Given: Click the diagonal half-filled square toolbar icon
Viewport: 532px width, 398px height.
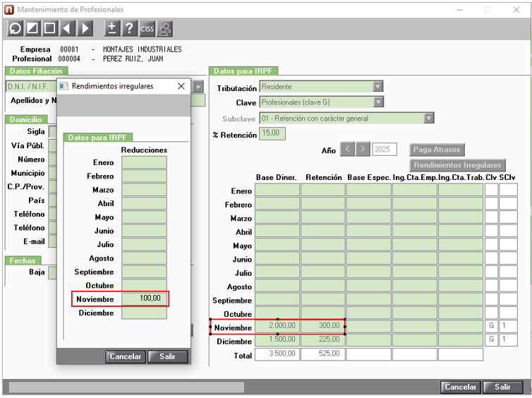Looking at the screenshot, I should pyautogui.click(x=32, y=28).
